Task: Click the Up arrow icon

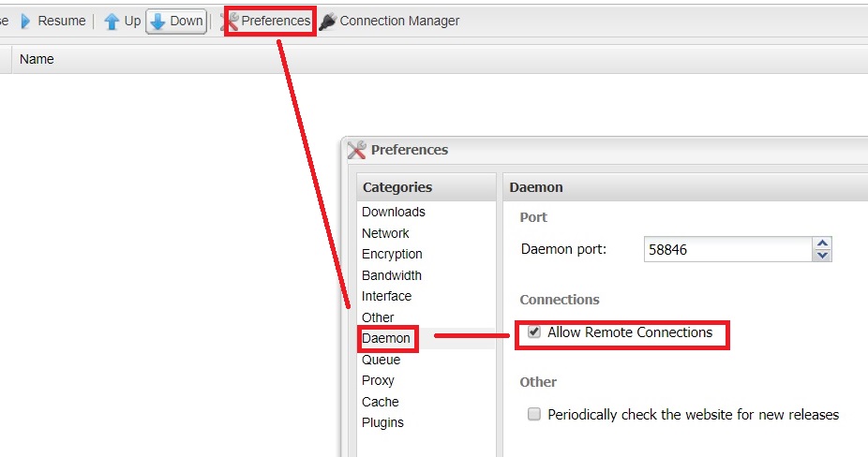Action: pos(112,21)
